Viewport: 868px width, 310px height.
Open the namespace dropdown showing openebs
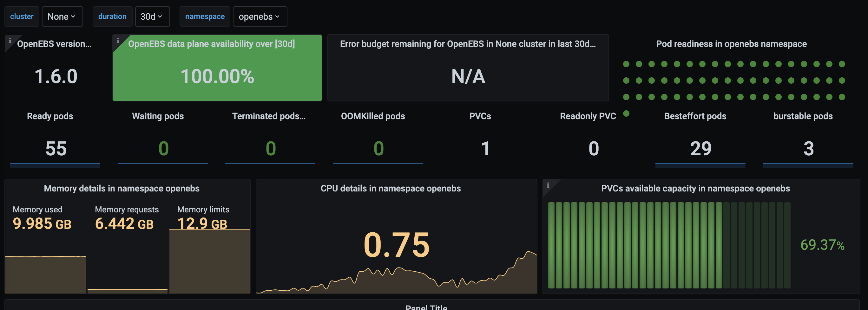click(x=260, y=16)
